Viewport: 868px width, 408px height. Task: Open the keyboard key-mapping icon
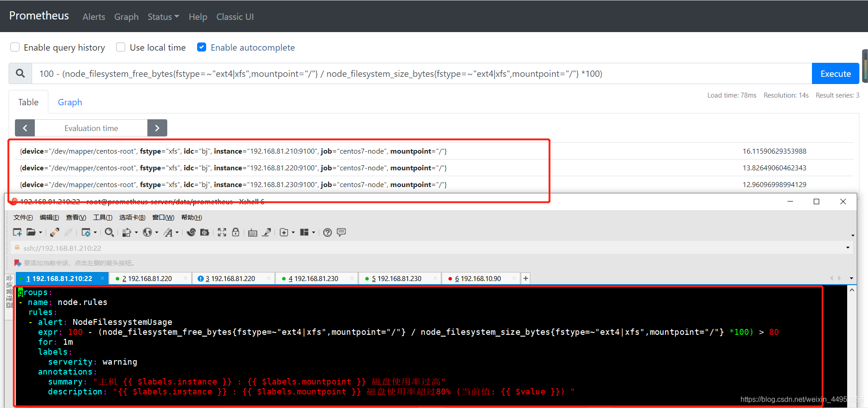(x=253, y=232)
